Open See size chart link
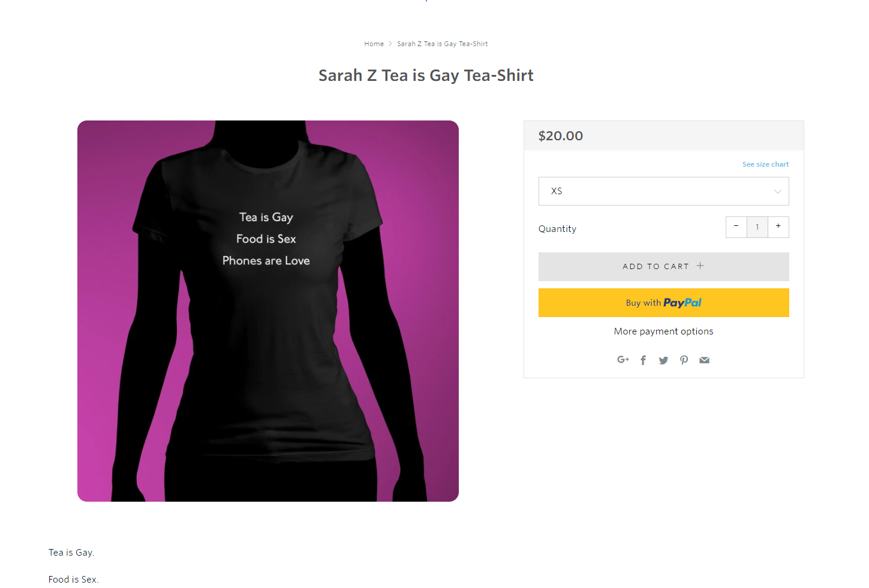 coord(766,164)
